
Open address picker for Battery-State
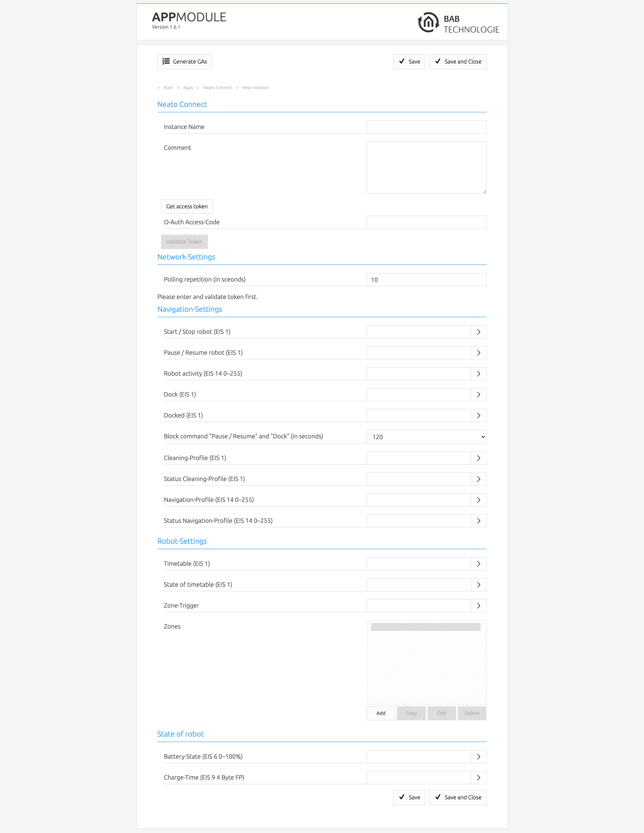(478, 757)
